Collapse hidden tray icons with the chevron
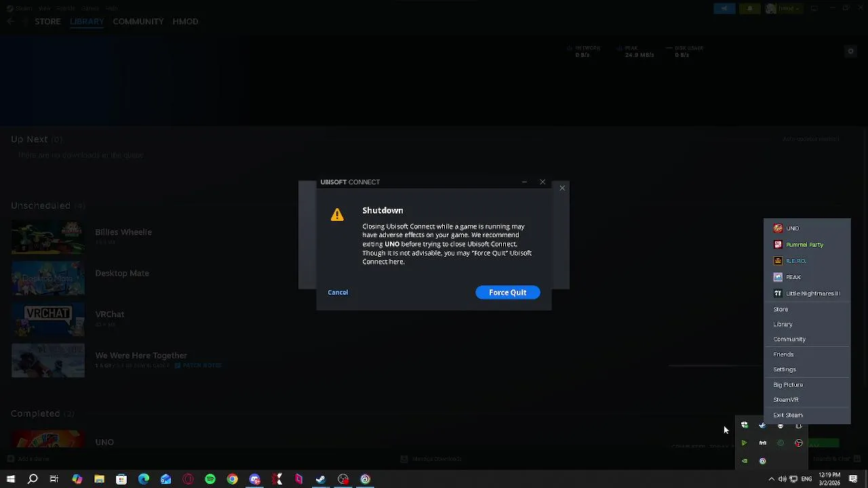 point(771,479)
